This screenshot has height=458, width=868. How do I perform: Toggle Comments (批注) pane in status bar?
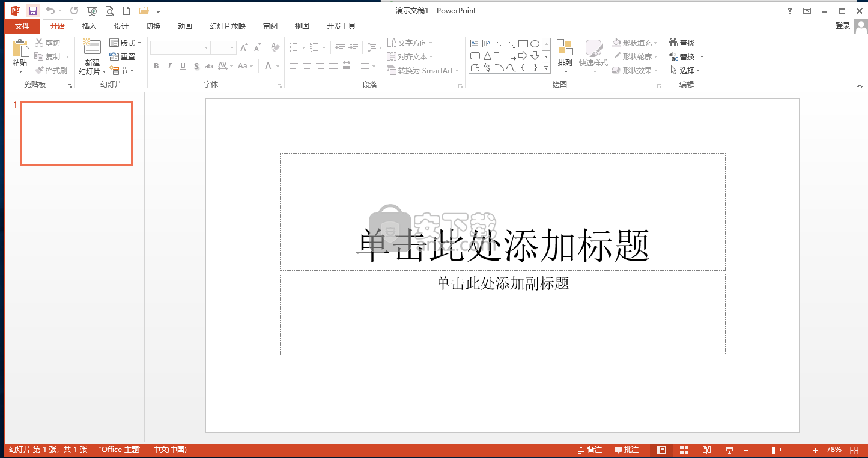point(627,450)
